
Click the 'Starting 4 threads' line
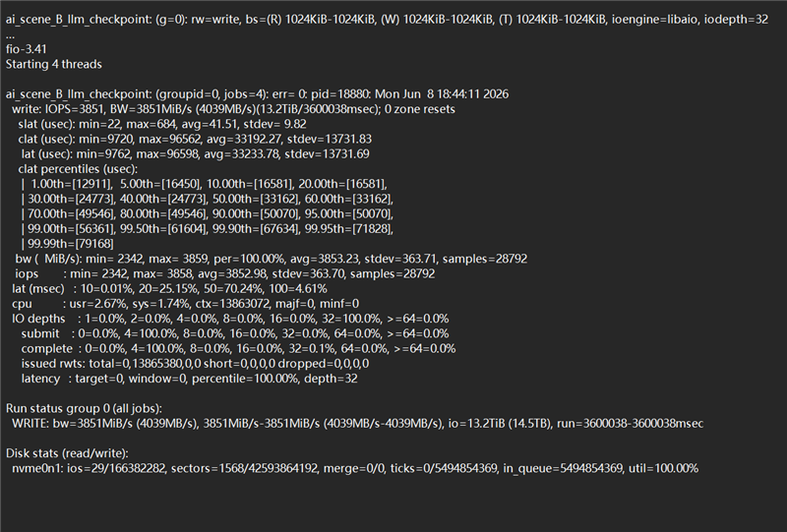pyautogui.click(x=54, y=64)
